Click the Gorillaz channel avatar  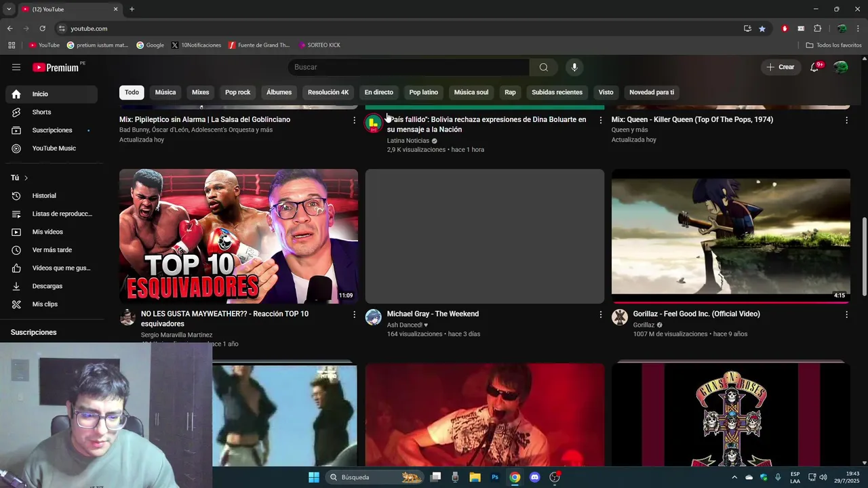620,317
